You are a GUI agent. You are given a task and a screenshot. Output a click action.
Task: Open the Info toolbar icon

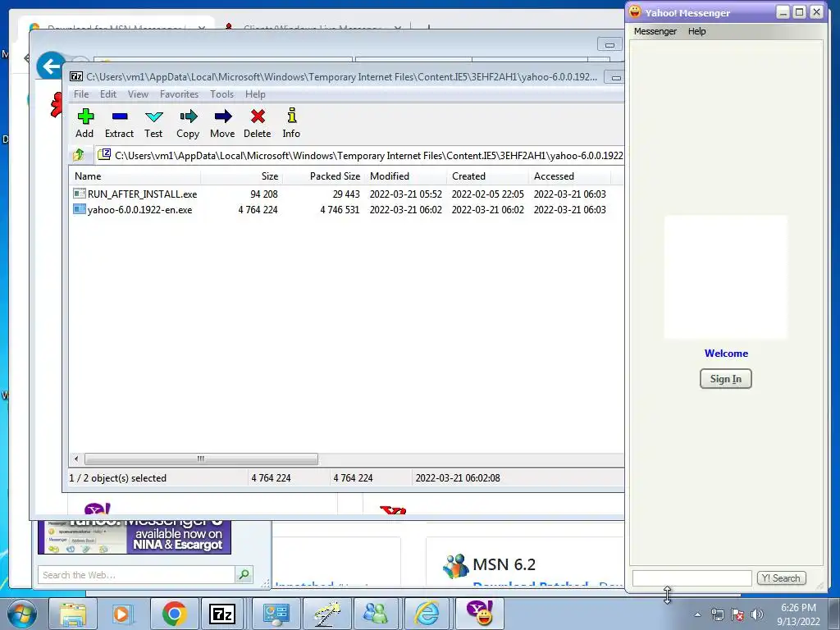coord(291,123)
